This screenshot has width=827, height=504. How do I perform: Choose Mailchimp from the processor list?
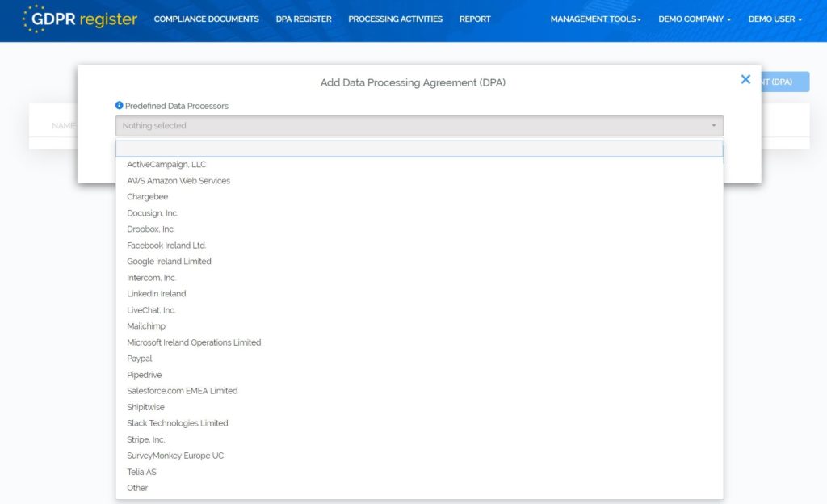tap(146, 325)
